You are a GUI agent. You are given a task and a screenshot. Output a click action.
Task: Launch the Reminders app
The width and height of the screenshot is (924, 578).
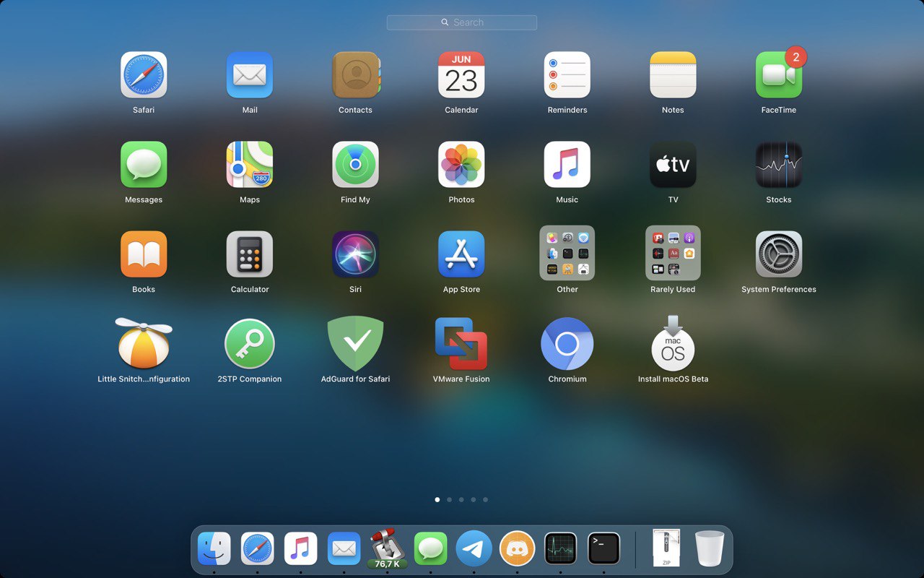point(567,74)
